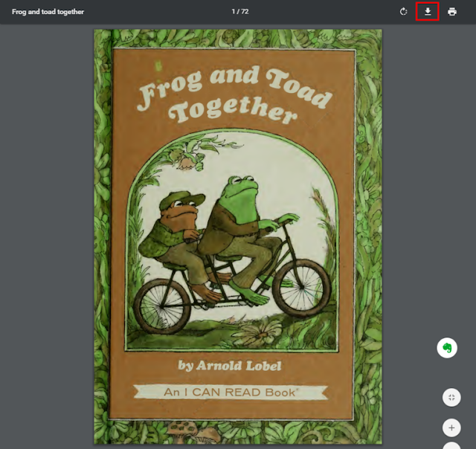
Task: Click the book cover page image
Action: click(x=238, y=236)
